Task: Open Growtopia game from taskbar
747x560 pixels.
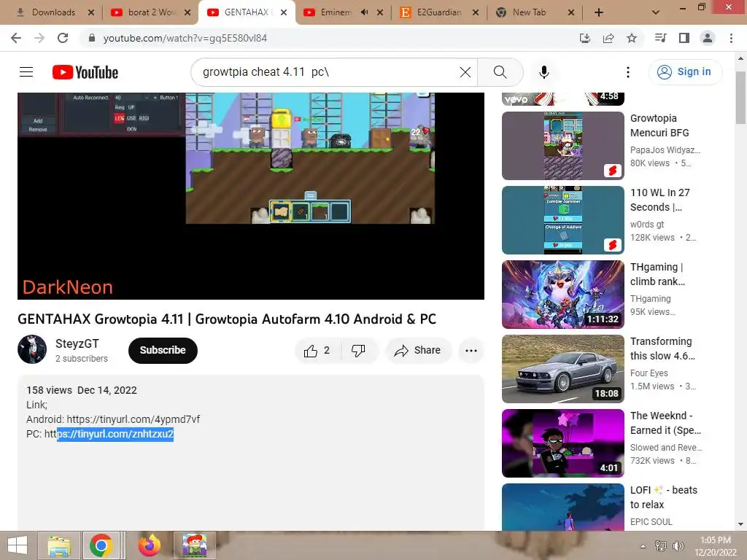Action: [x=194, y=545]
